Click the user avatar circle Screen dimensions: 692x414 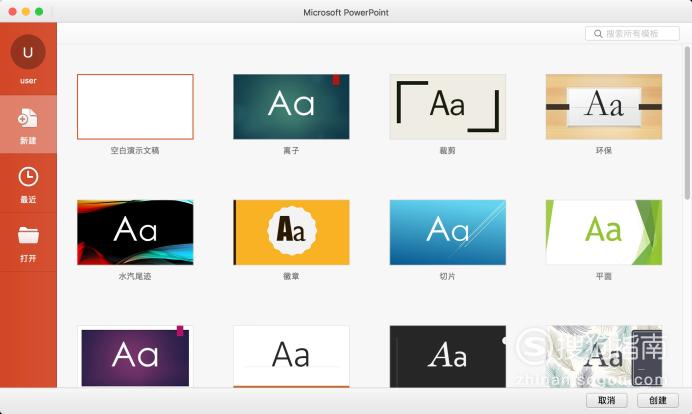pyautogui.click(x=28, y=52)
